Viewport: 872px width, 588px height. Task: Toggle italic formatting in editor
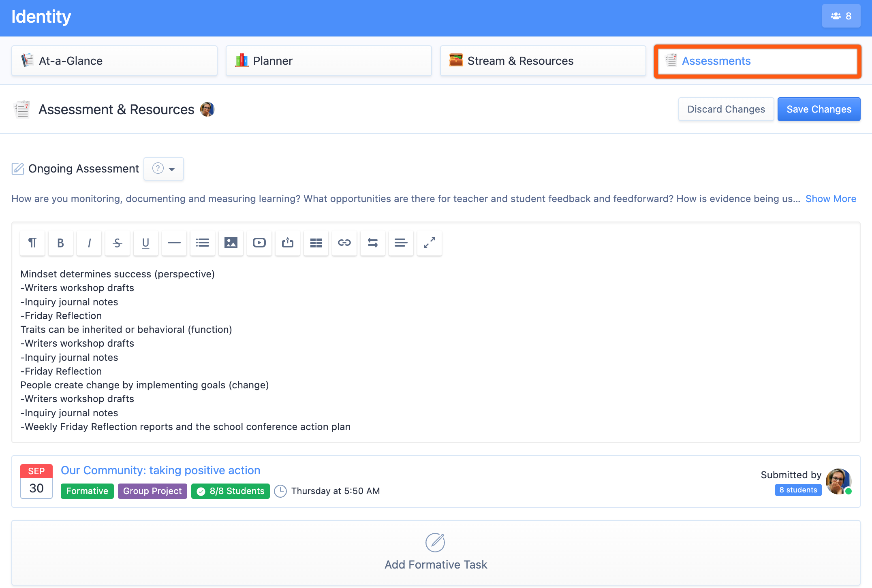click(89, 243)
